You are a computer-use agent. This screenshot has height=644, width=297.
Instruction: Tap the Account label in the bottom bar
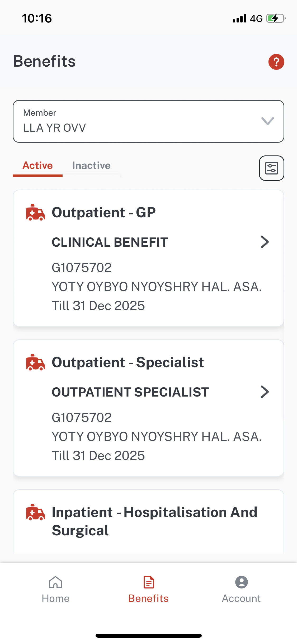coord(241,599)
